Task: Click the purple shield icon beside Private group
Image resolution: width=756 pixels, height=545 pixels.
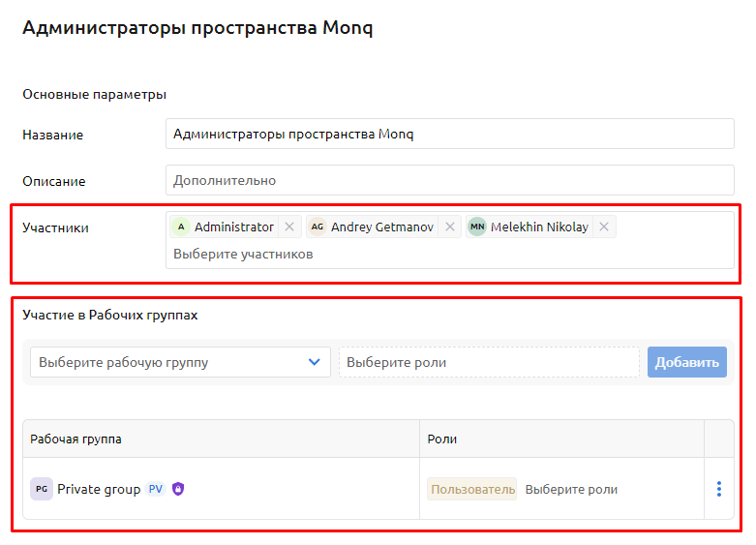Action: 178,489
